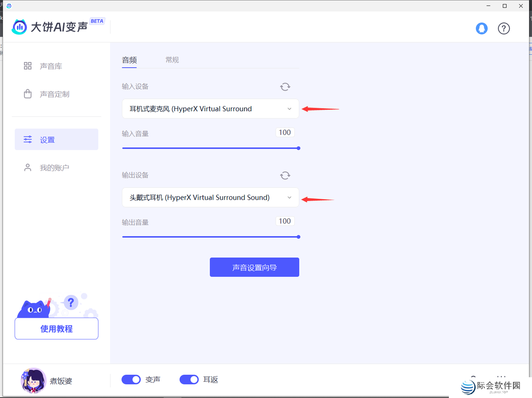
Task: Switch to the 常规 tab
Action: (x=172, y=60)
